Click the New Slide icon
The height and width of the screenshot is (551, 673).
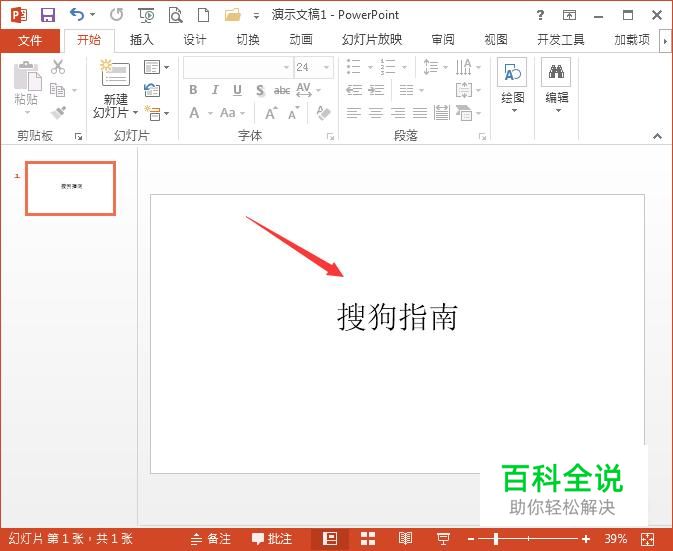click(115, 73)
